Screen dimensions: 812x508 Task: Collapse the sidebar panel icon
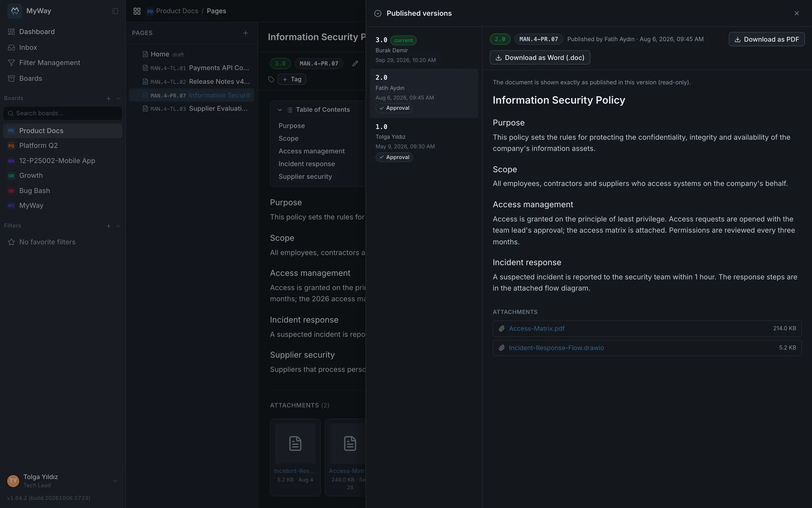115,11
